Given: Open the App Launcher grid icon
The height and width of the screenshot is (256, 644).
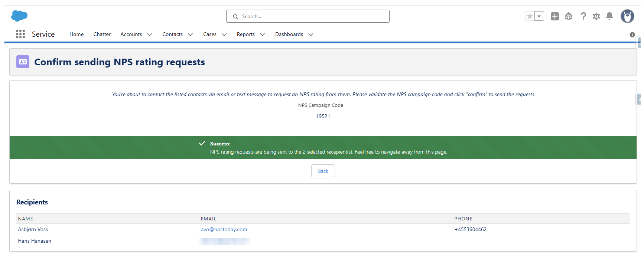Looking at the screenshot, I should (20, 34).
